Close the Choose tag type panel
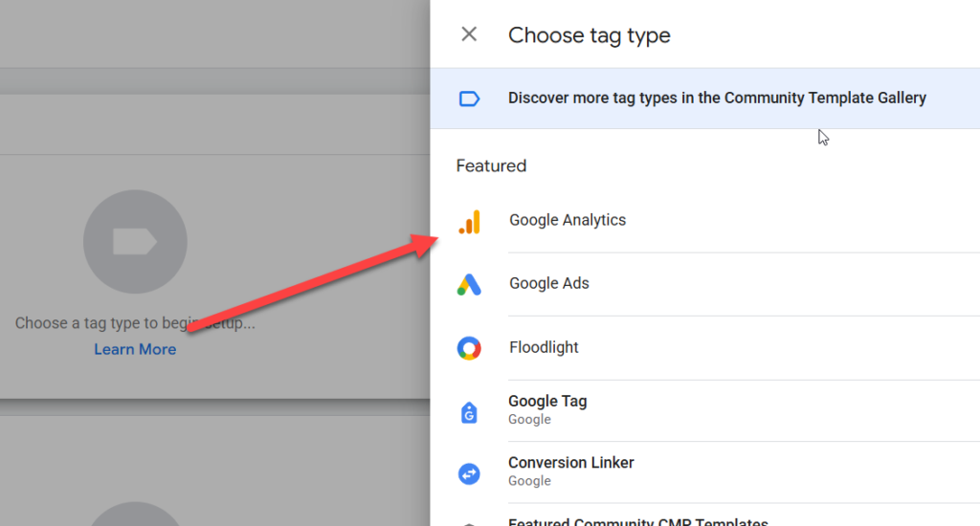 pyautogui.click(x=469, y=35)
